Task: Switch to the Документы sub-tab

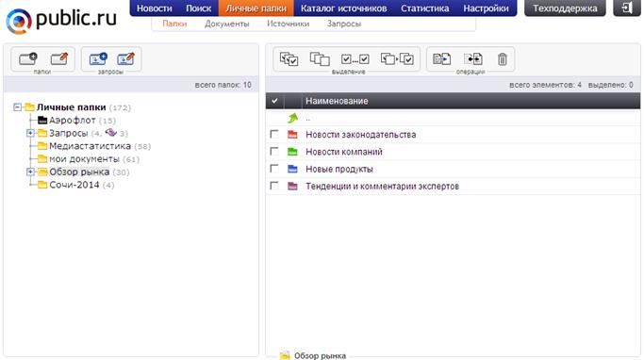Action: tap(226, 24)
